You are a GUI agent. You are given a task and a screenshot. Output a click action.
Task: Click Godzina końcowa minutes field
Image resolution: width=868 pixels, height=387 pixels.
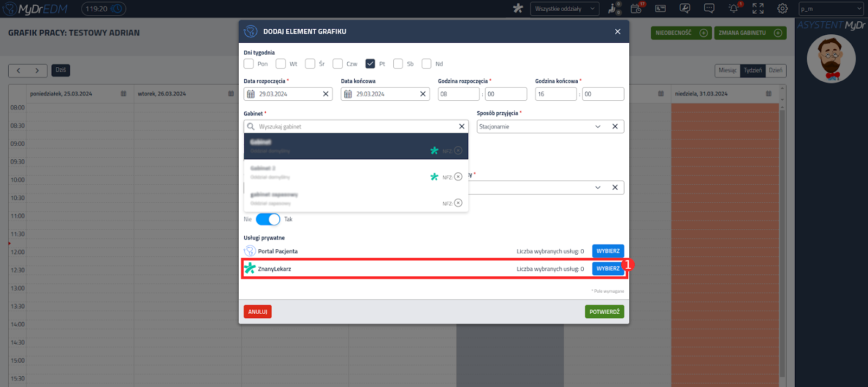pyautogui.click(x=603, y=94)
